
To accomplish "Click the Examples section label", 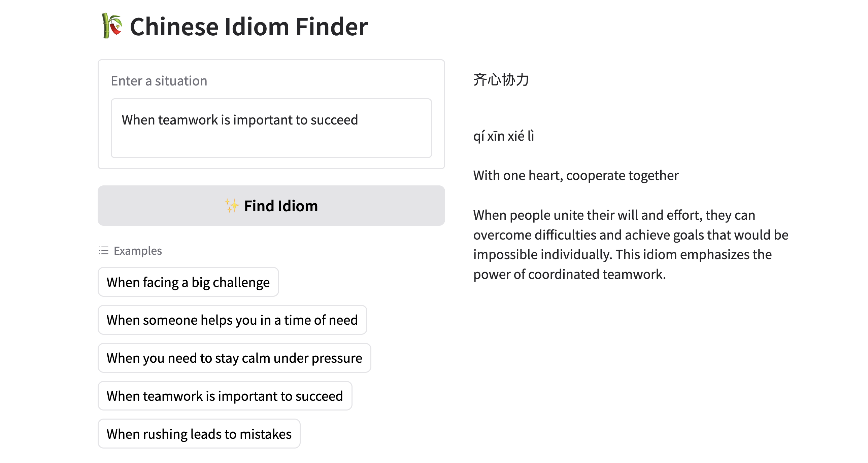I will coord(138,251).
